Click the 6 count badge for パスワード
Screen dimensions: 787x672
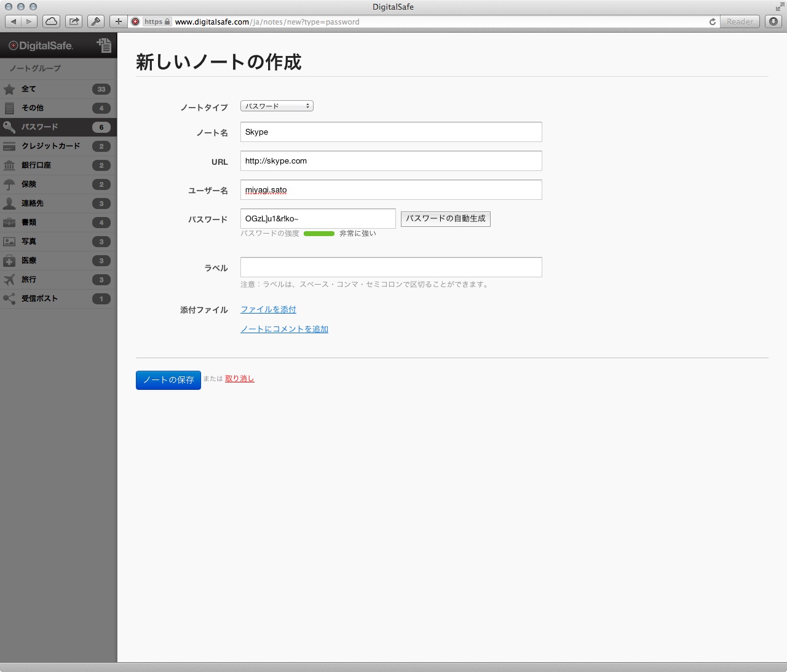click(101, 127)
